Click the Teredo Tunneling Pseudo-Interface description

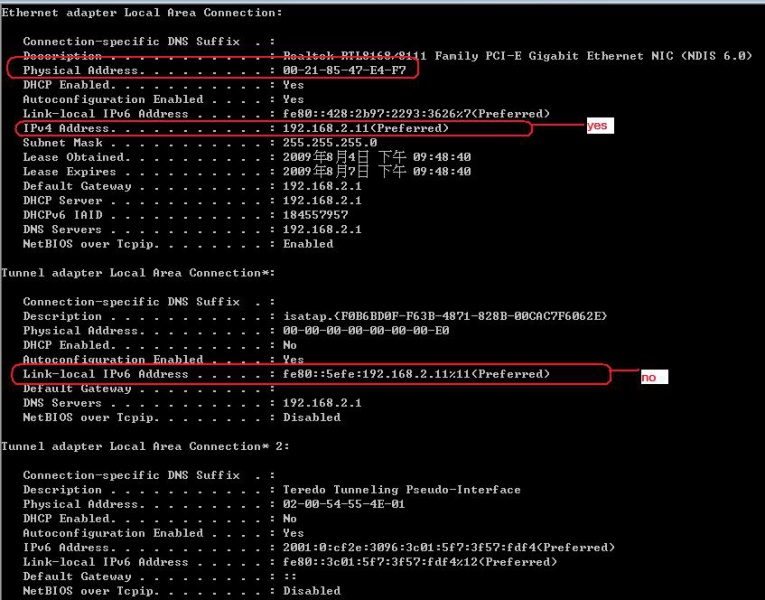(x=401, y=490)
